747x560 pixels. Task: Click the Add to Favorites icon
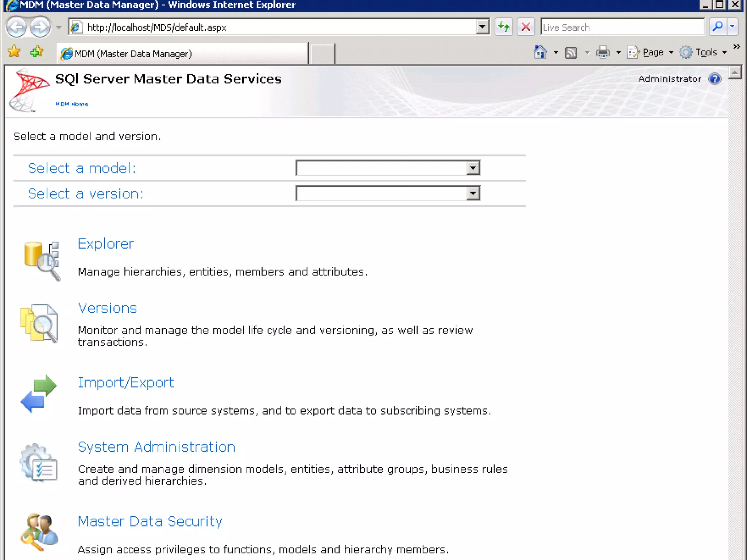click(x=36, y=52)
